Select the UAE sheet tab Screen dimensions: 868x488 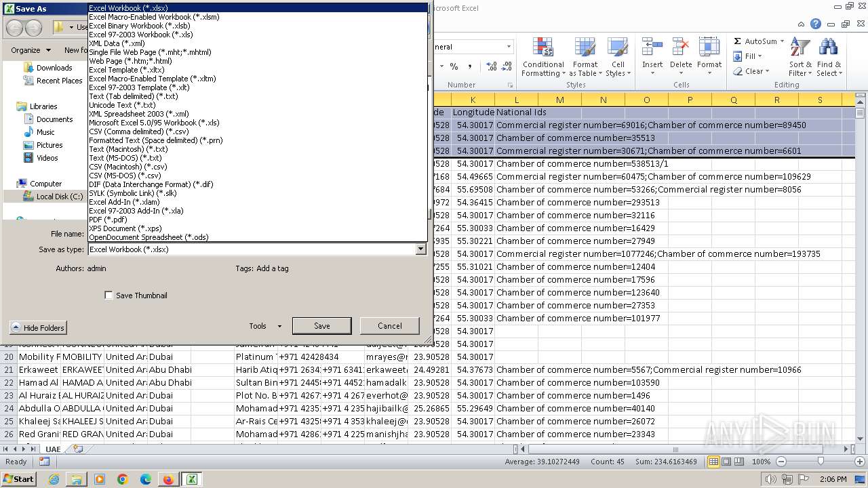pos(53,449)
